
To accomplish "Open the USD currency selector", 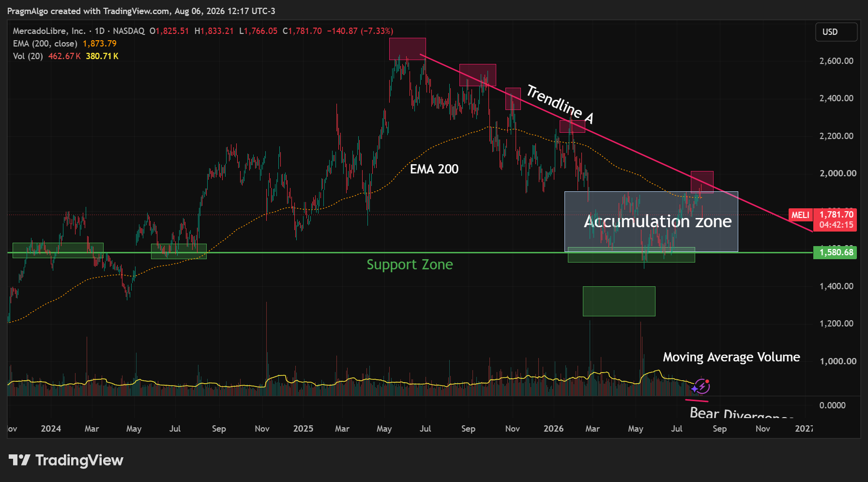I will tap(836, 32).
